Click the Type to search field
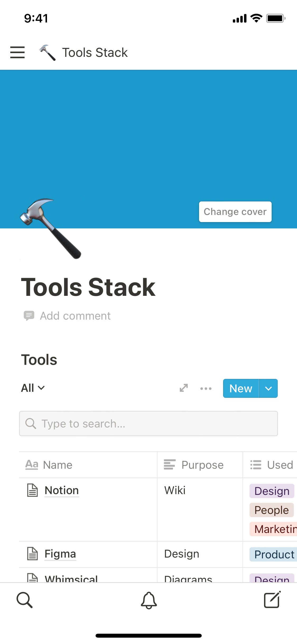The image size is (297, 644). click(x=148, y=424)
